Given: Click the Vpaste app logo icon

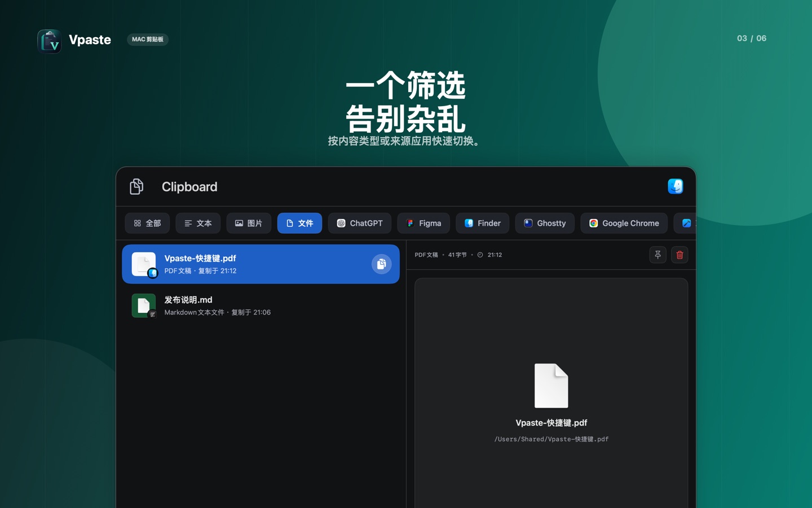Looking at the screenshot, I should pos(49,41).
